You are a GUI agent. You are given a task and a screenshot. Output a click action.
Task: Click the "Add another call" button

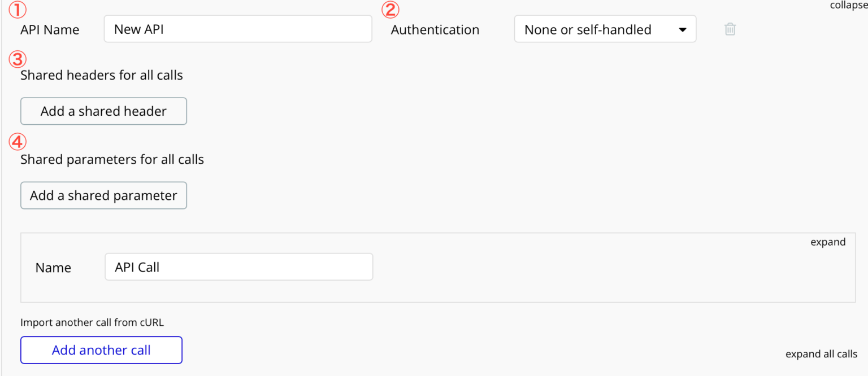[x=101, y=350]
